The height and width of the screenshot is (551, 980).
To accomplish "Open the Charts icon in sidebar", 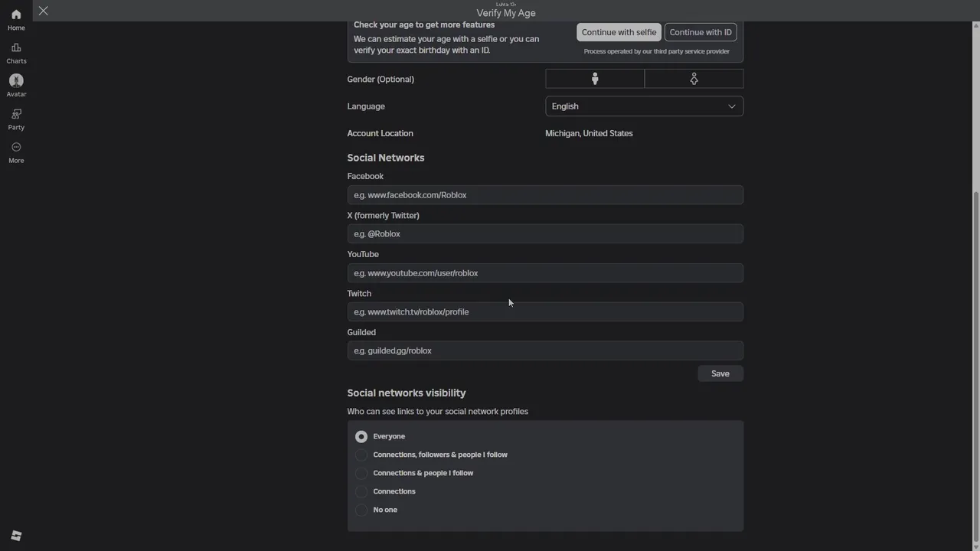I will 16,48.
